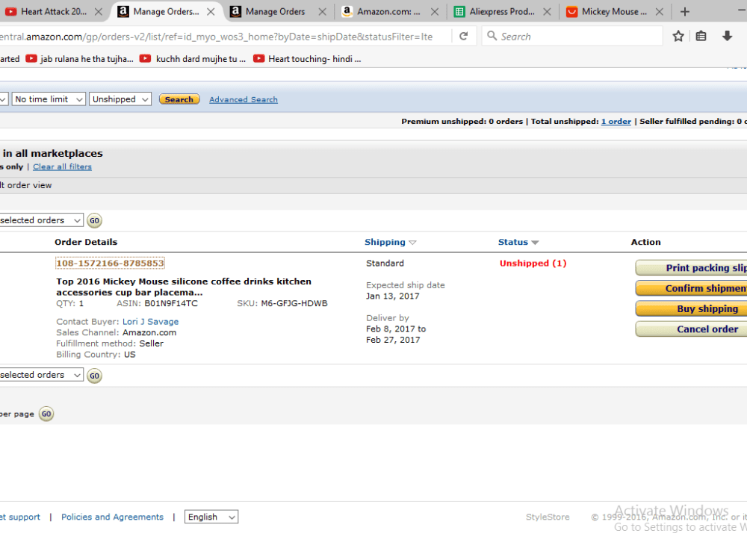Screen dimensions: 747x560
Task: Switch to the Mickey Mouse tab
Action: pos(607,11)
